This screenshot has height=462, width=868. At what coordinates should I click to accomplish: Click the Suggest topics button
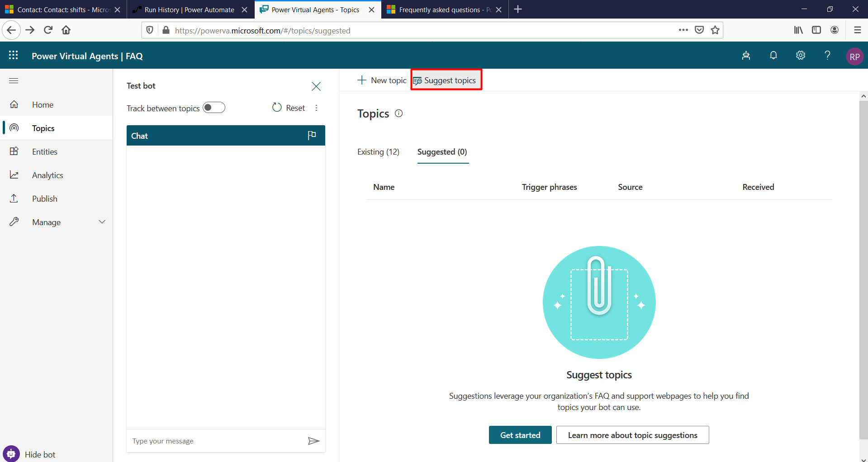tap(446, 80)
